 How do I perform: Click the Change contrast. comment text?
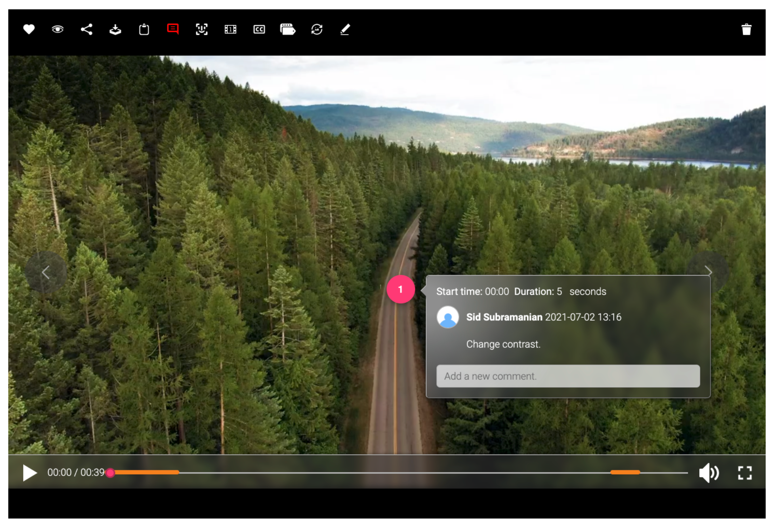503,344
